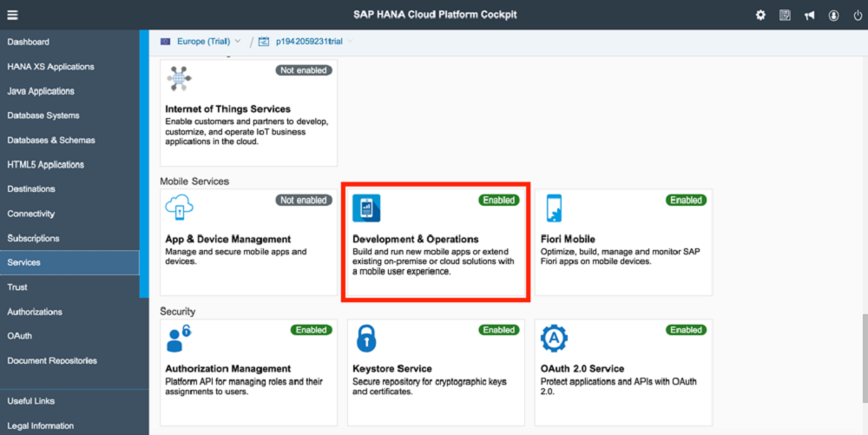Open the user profile icon

pyautogui.click(x=833, y=15)
